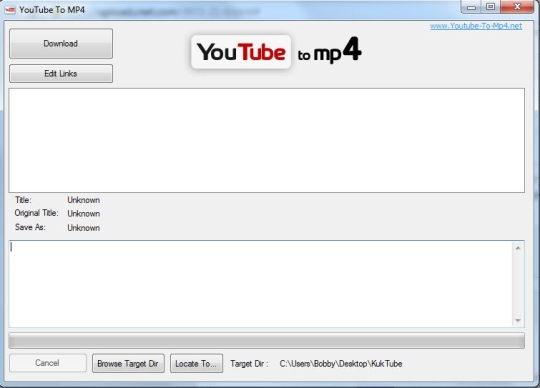Click the Save As: label
Viewport: 540px width, 388px height.
tap(30, 227)
